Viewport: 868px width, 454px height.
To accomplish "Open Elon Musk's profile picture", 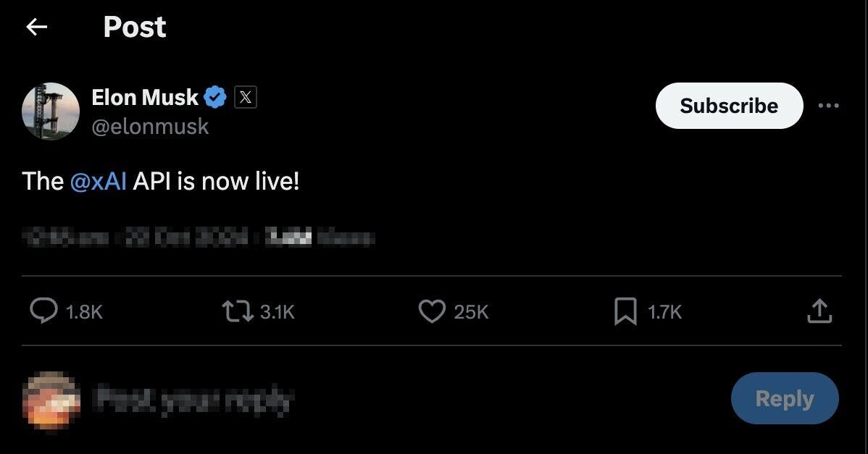I will click(x=51, y=111).
